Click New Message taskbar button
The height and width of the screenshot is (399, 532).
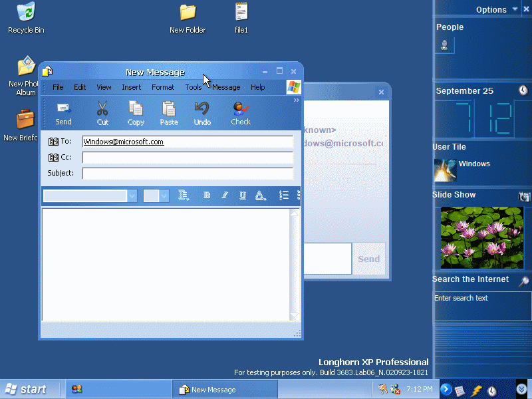point(225,389)
